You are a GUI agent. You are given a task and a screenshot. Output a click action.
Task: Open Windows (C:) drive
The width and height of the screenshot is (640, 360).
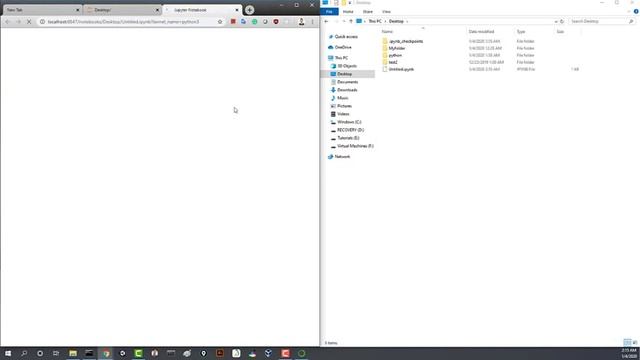(x=349, y=122)
